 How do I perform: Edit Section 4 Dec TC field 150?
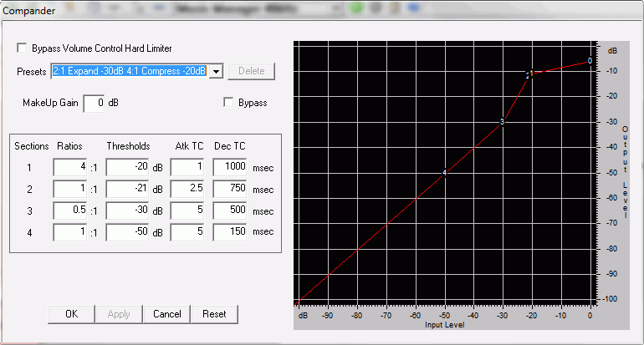230,232
